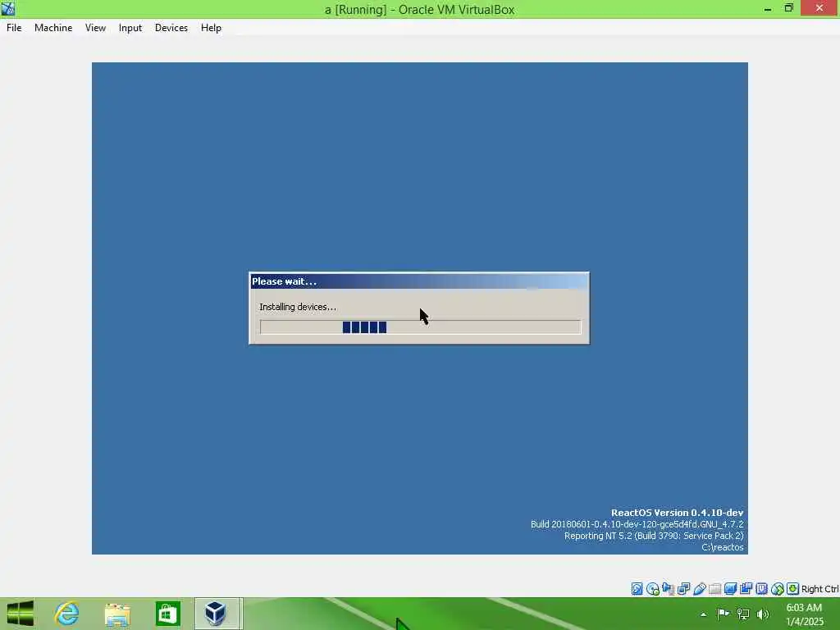The width and height of the screenshot is (840, 630).
Task: Click the shared folders status icon
Action: [x=714, y=589]
